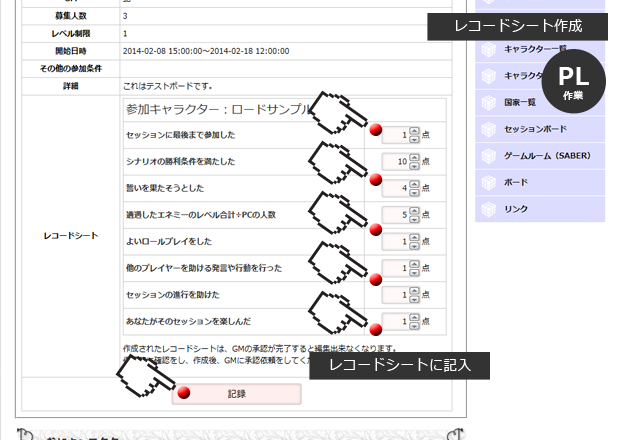Click the 詳細 row label

tap(71, 86)
